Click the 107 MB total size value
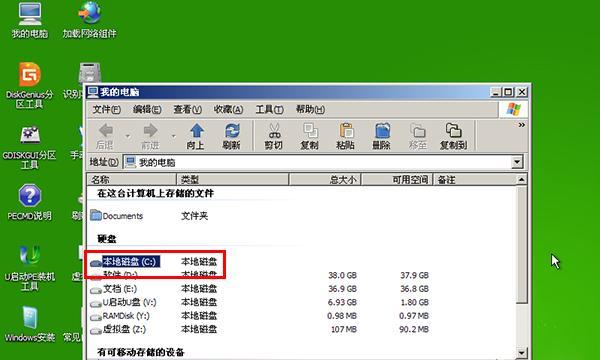This screenshot has height=360, width=600. 343,329
